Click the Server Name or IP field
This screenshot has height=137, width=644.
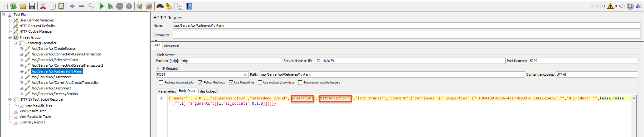point(409,61)
